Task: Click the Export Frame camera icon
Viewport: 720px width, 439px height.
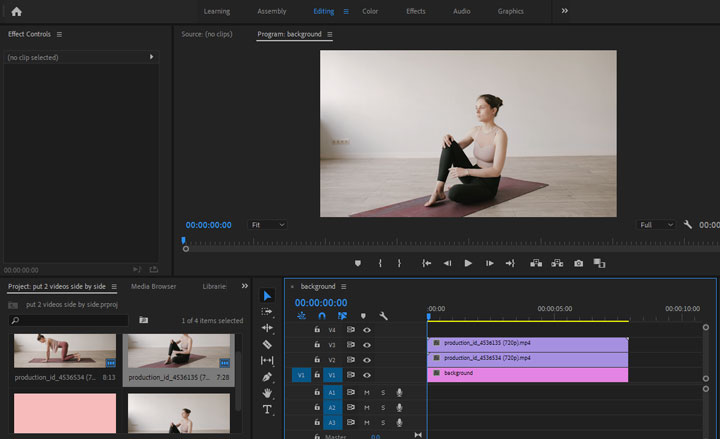Action: click(x=578, y=263)
